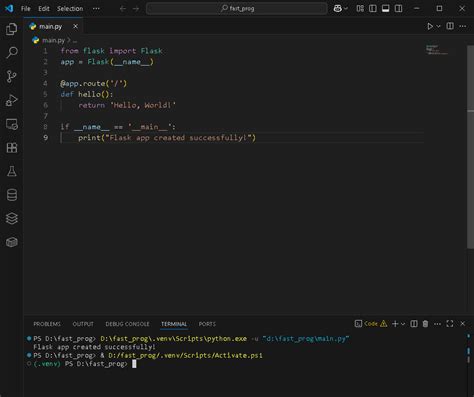Close the main.py editor tab

[x=76, y=26]
